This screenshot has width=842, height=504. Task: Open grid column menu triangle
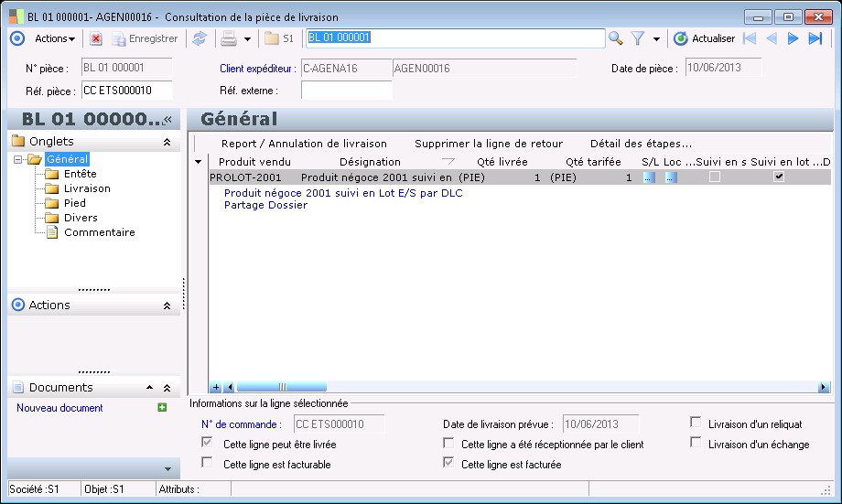[199, 162]
